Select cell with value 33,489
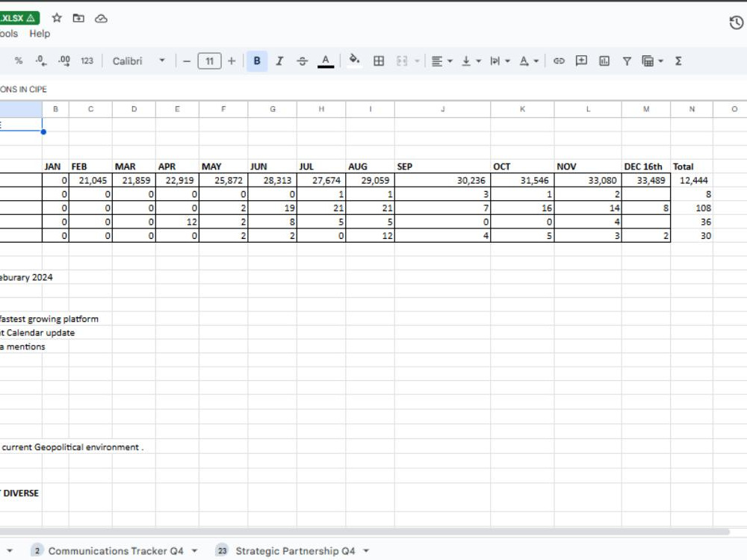The image size is (747, 560). [646, 181]
